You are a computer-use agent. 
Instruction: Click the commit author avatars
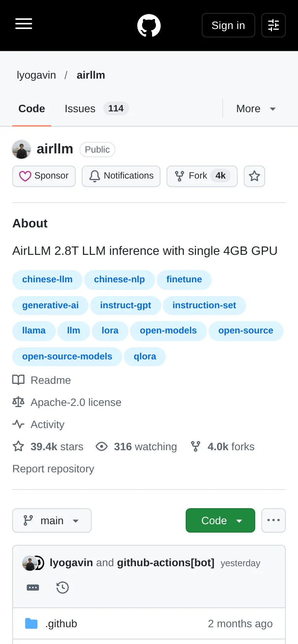tap(33, 563)
